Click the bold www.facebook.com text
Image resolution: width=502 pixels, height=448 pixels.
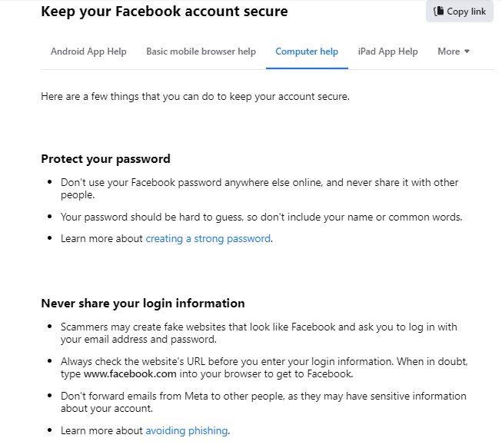[129, 374]
